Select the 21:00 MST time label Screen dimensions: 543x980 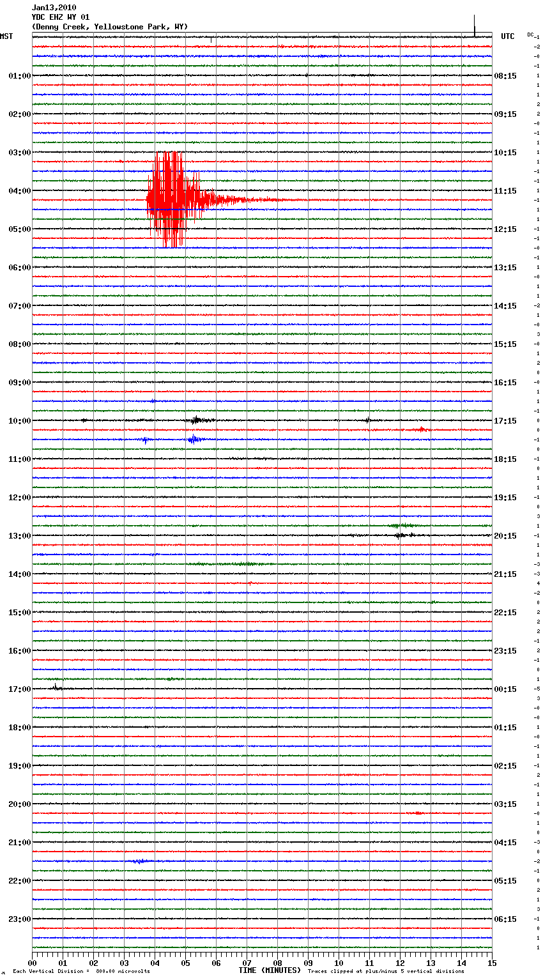point(20,843)
